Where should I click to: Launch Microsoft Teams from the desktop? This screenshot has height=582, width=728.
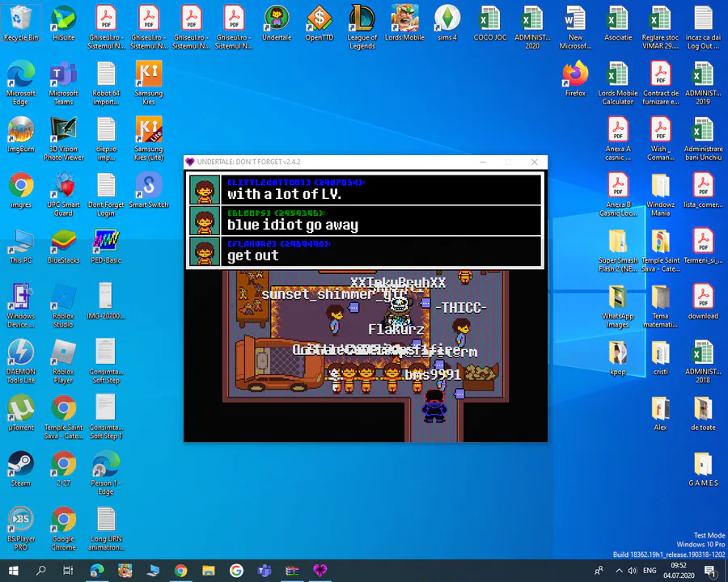tap(64, 82)
